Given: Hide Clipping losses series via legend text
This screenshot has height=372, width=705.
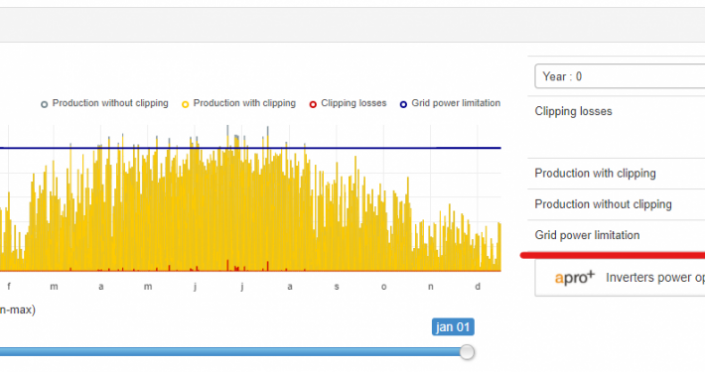Looking at the screenshot, I should (x=354, y=103).
